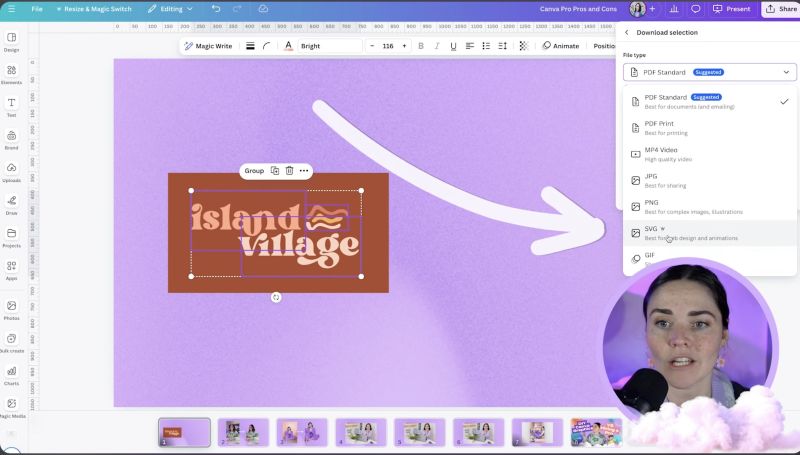Open the corner rounding icon

pos(266,46)
